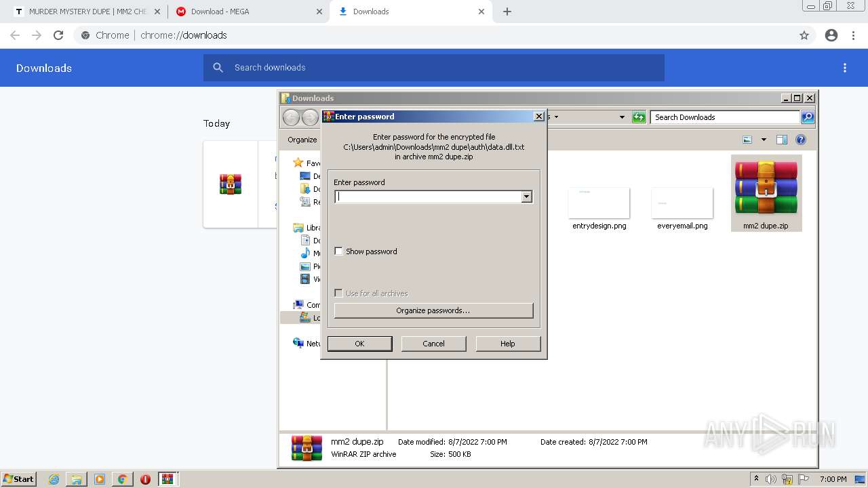Switch to the Download - MEGA tab
The image size is (868, 488).
(x=247, y=12)
